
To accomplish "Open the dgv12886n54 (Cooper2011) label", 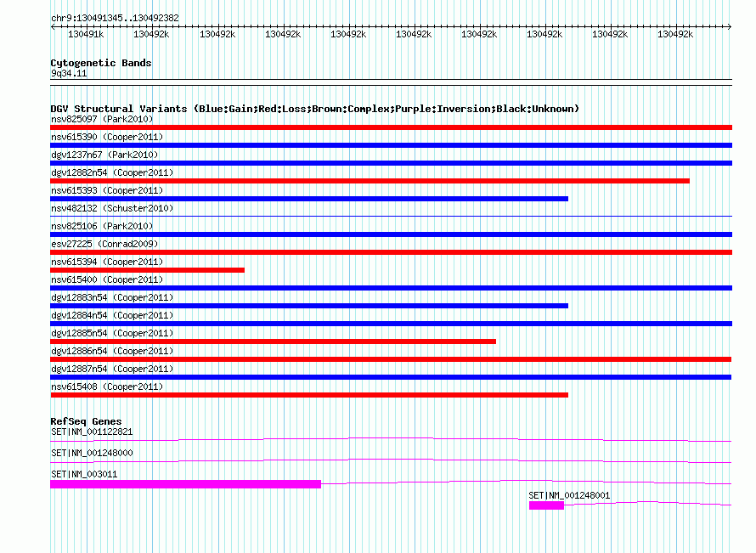I will click(x=112, y=351).
